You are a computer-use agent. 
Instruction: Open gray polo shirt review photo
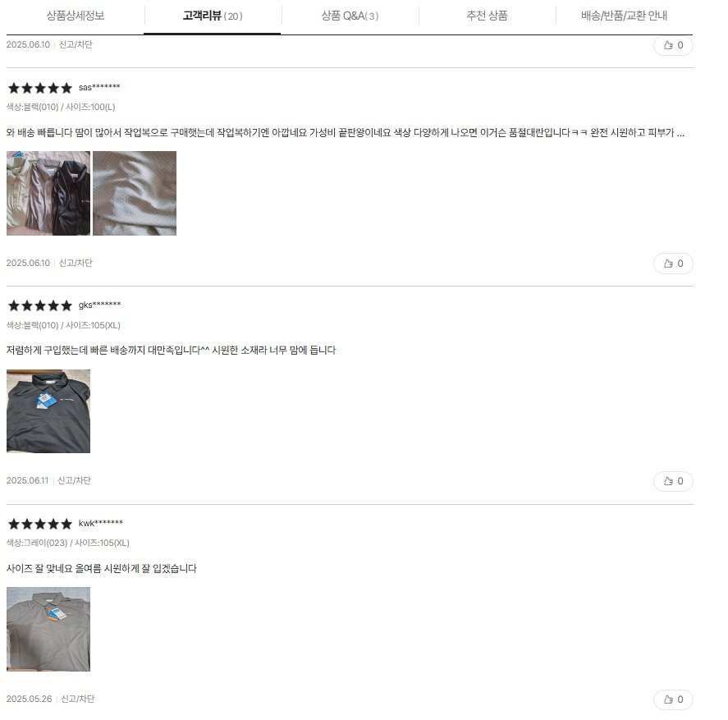pyautogui.click(x=48, y=629)
